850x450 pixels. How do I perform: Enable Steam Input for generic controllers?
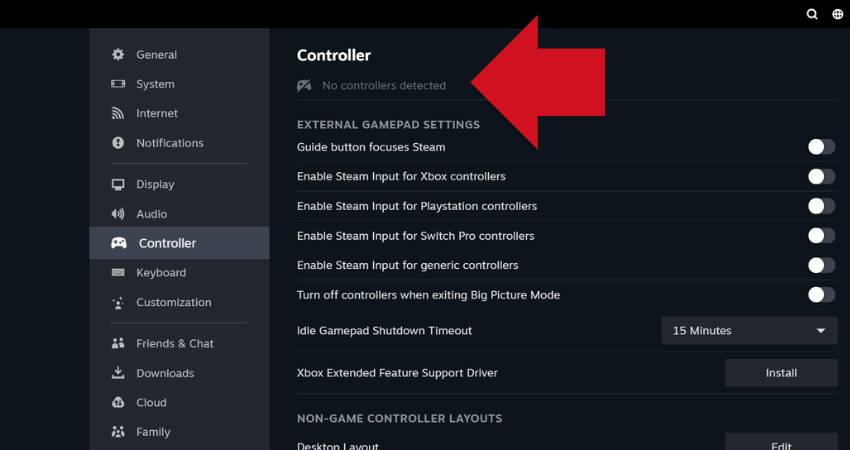point(821,265)
